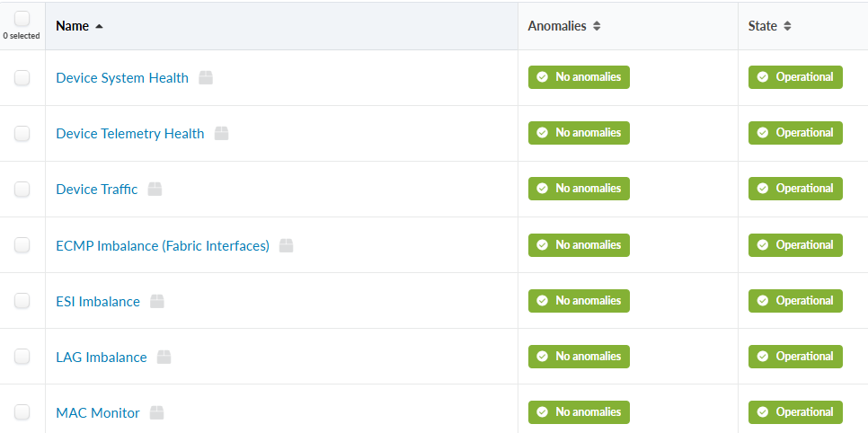
Task: Open the MAC Monitor probe link
Action: tap(98, 413)
